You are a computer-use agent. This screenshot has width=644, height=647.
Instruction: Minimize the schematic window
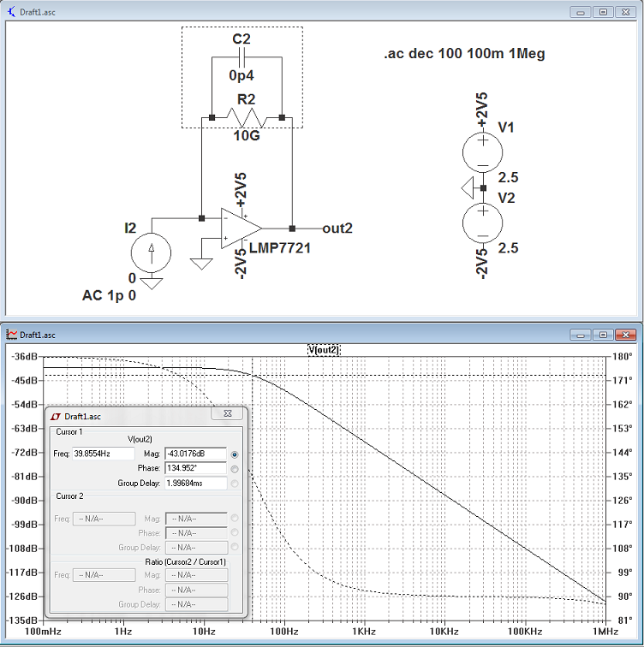coord(581,12)
